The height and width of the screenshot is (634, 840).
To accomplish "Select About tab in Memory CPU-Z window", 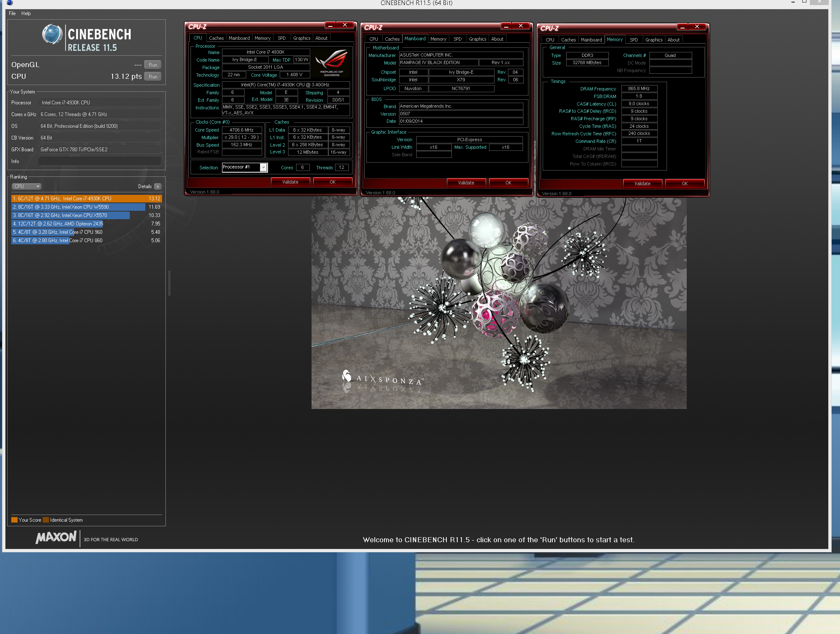I will (673, 40).
